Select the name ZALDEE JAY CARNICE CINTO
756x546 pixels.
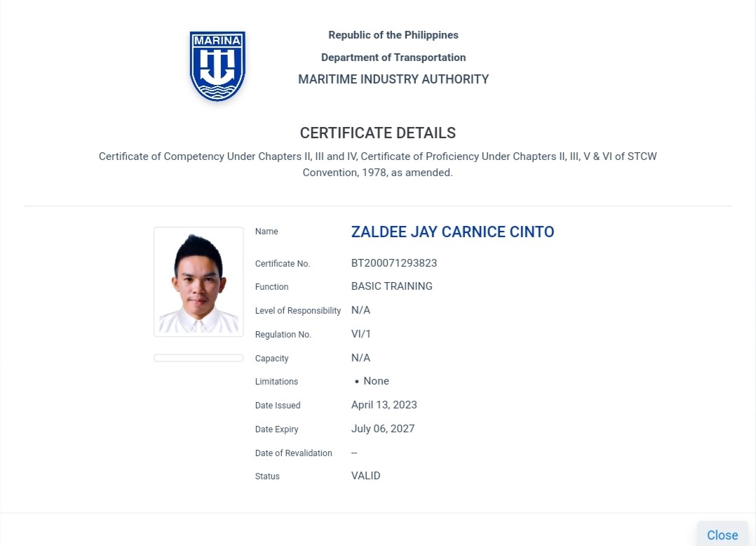pos(452,232)
